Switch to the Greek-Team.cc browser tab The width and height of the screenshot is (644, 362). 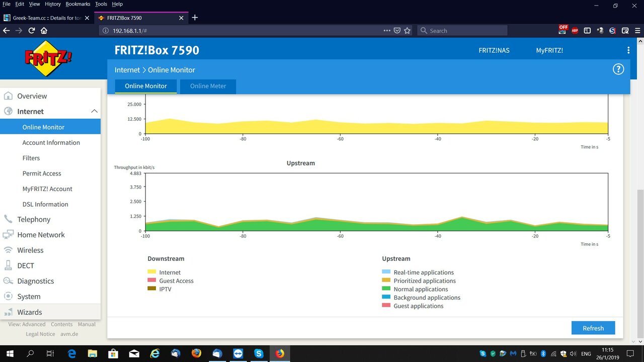(x=46, y=18)
